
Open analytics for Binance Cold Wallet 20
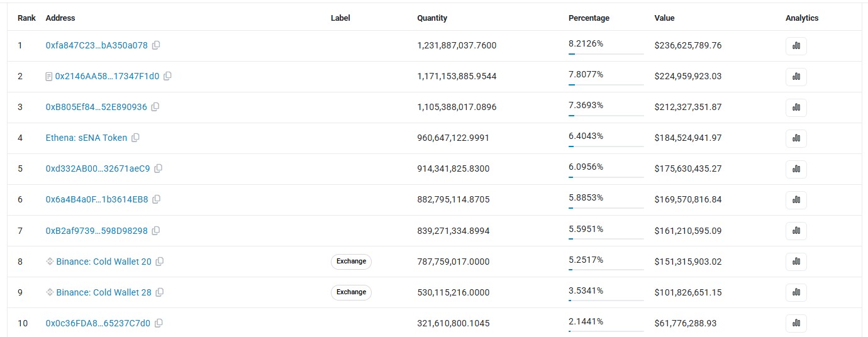point(796,262)
